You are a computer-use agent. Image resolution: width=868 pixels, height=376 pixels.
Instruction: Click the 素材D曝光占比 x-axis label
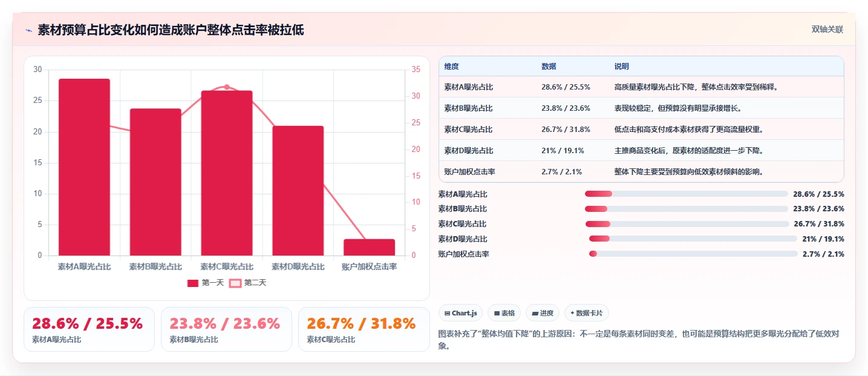click(298, 266)
